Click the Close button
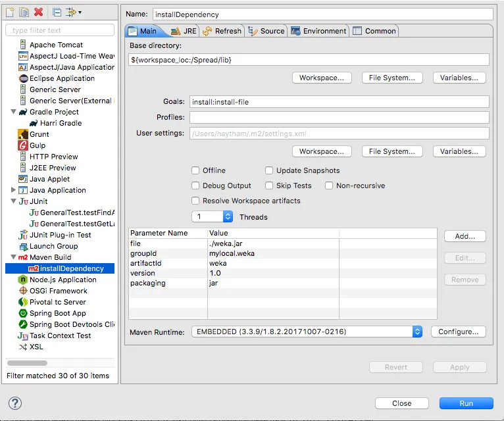 pos(402,403)
